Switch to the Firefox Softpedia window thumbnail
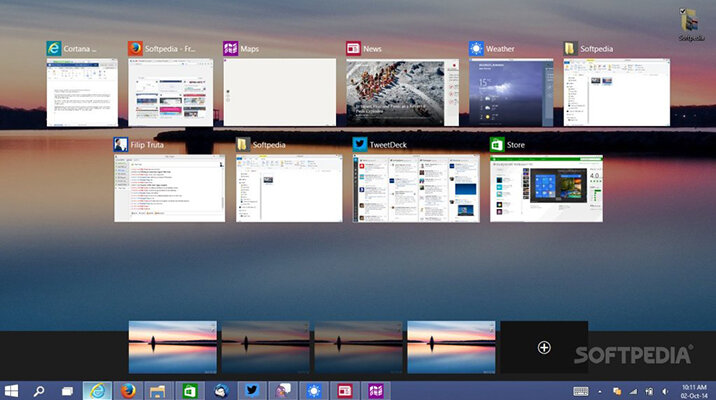716x400 pixels. 170,92
